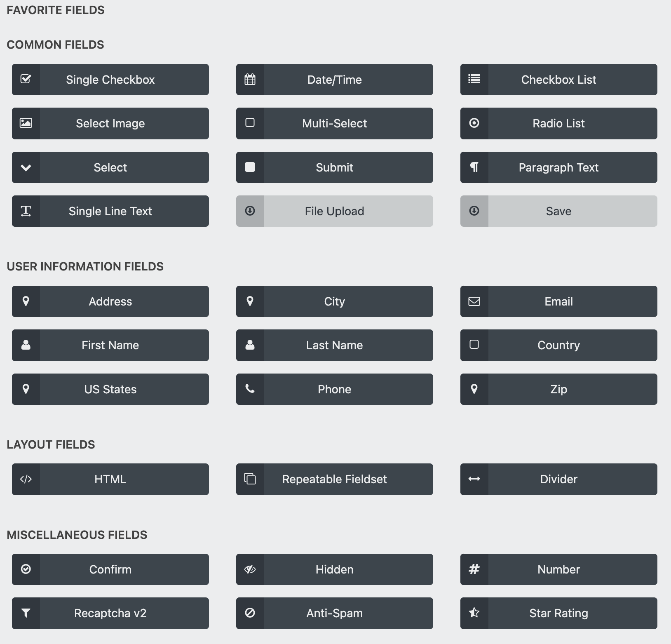
Task: Open the Country field option
Action: click(x=558, y=345)
